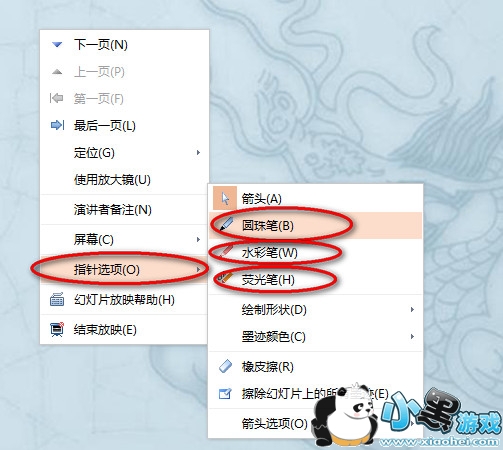503x450 pixels.
Task: Select the highlighter pen icon
Action: pyautogui.click(x=225, y=278)
